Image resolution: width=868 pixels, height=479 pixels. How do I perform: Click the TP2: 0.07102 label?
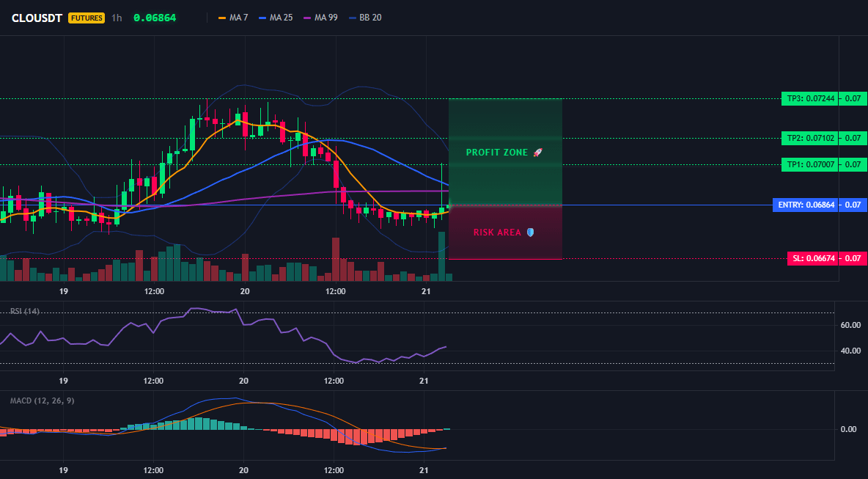tap(809, 138)
